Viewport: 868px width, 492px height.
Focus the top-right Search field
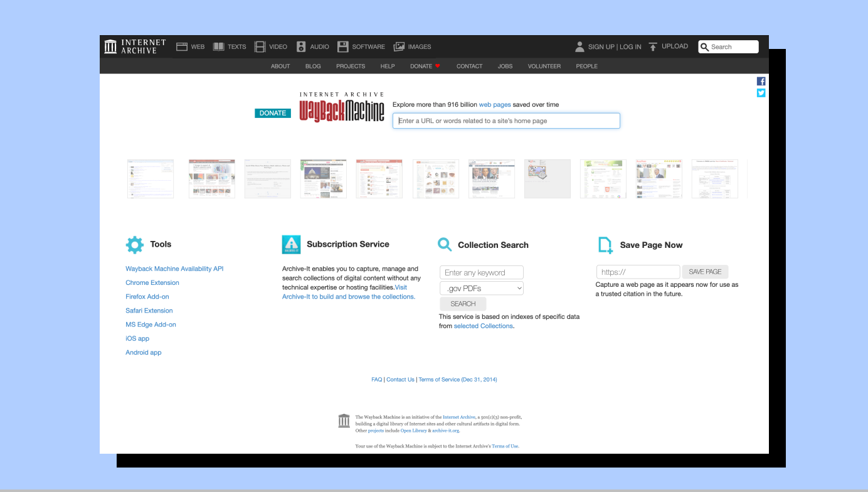point(728,47)
